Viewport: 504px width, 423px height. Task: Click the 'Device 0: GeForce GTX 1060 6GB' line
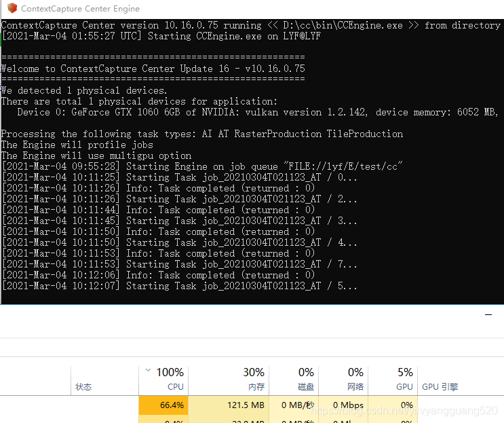click(x=258, y=112)
